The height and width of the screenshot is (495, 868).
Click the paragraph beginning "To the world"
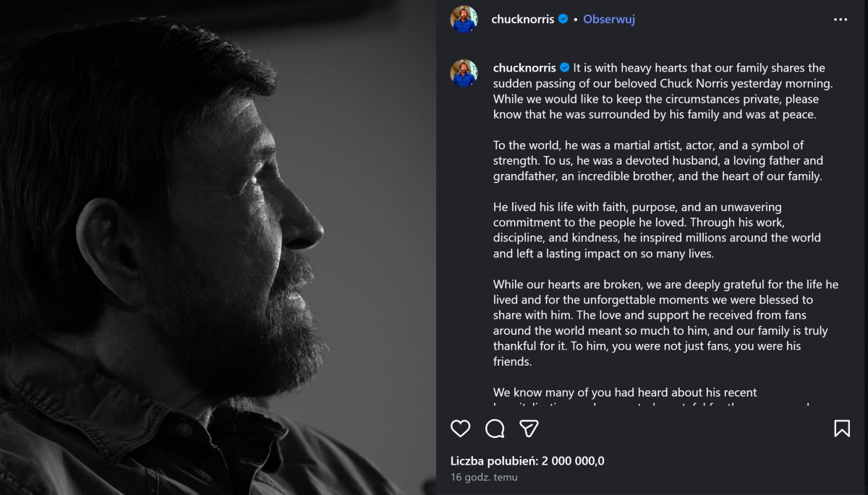[x=658, y=161]
